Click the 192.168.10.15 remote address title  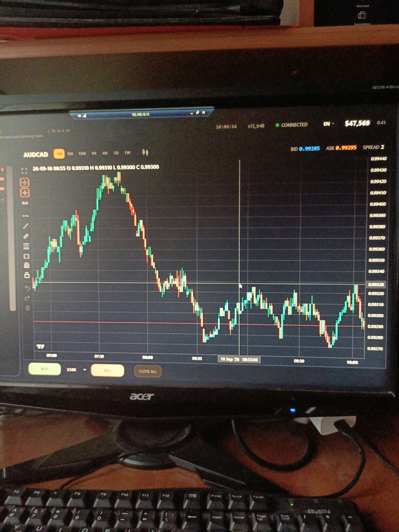(x=140, y=114)
